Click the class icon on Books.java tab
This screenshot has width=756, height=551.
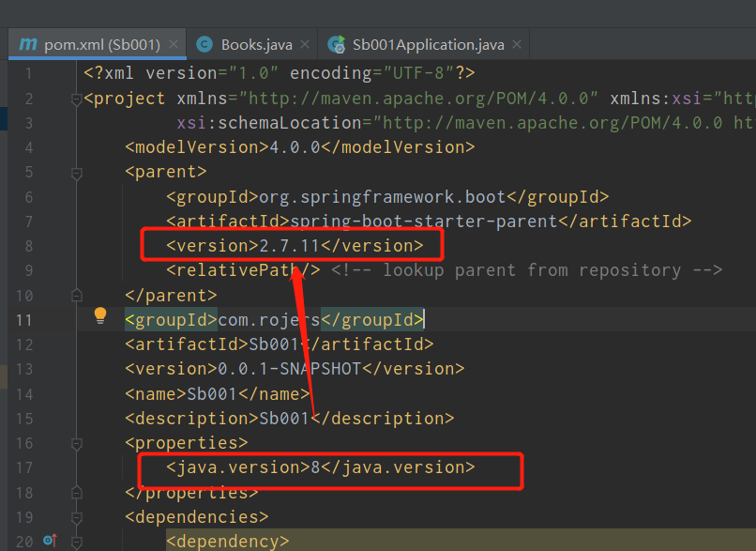tap(204, 44)
